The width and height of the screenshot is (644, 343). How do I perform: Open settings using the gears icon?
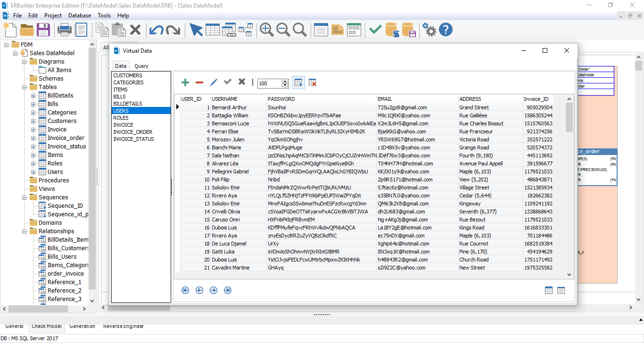point(429,30)
